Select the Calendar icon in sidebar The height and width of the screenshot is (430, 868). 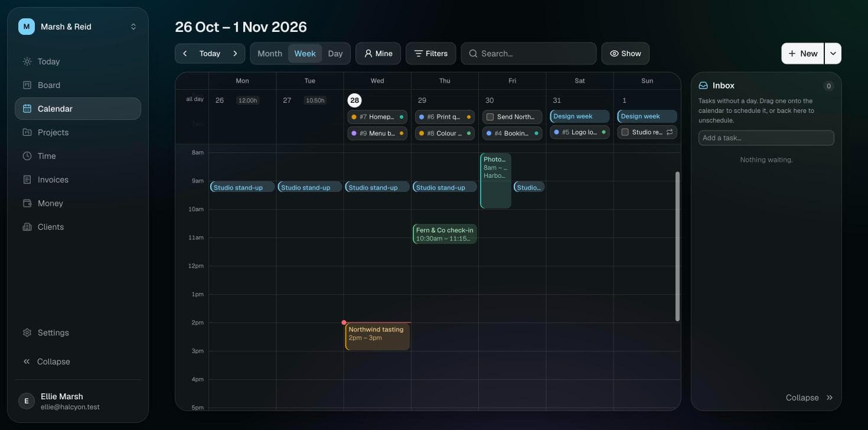click(x=27, y=109)
